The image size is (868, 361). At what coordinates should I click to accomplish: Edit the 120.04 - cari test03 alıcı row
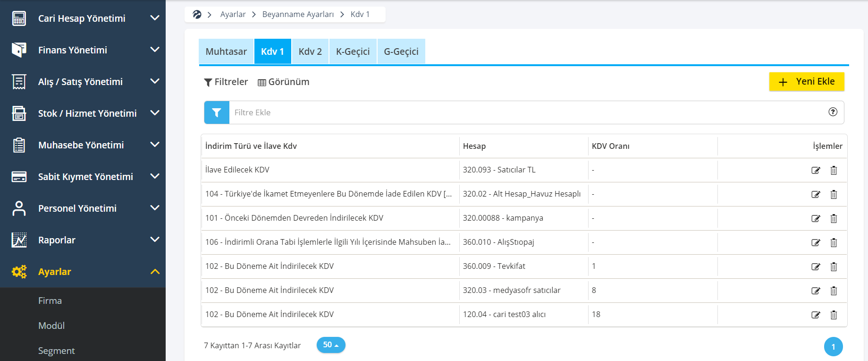tap(816, 315)
